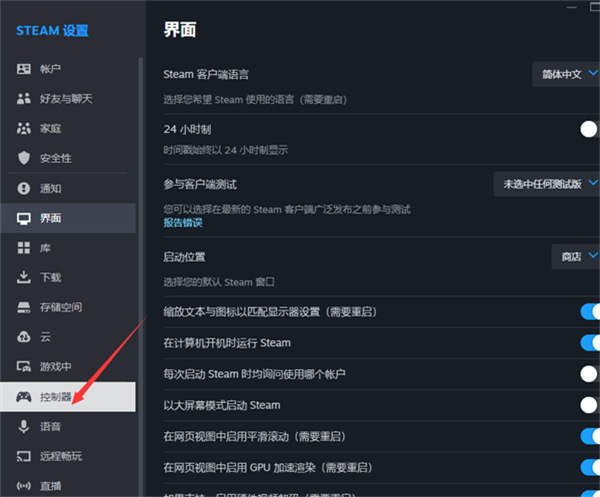Click the 语音 microphone icon

(x=24, y=427)
